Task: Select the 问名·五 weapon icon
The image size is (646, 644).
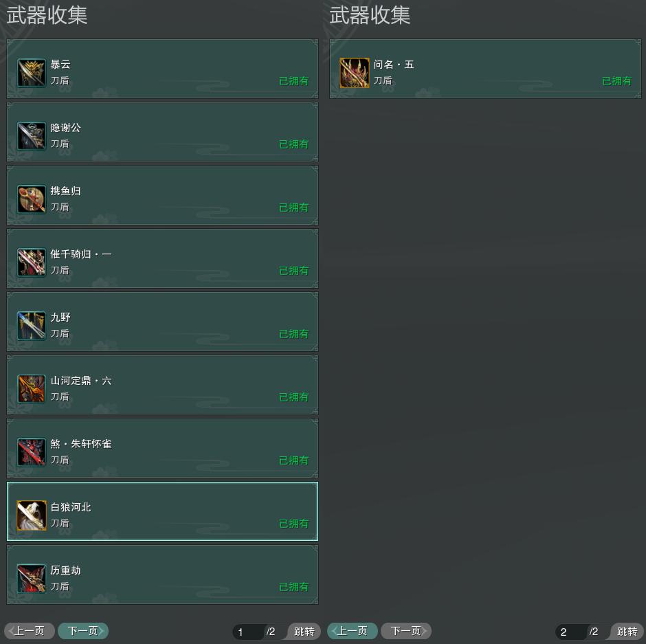Action: (355, 73)
